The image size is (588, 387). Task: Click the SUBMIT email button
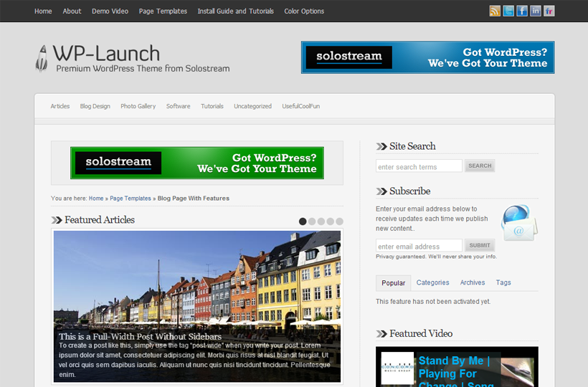(x=480, y=245)
